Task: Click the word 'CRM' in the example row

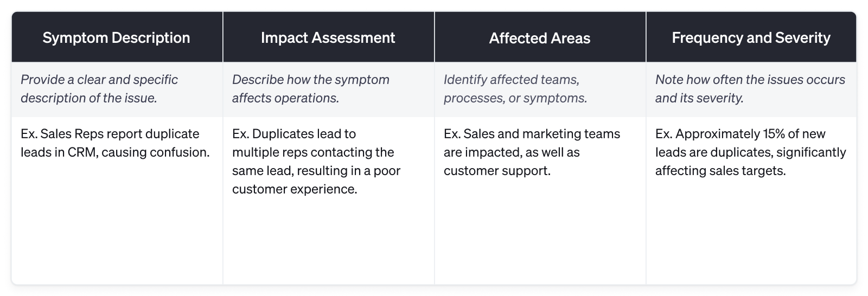Action: [x=82, y=153]
